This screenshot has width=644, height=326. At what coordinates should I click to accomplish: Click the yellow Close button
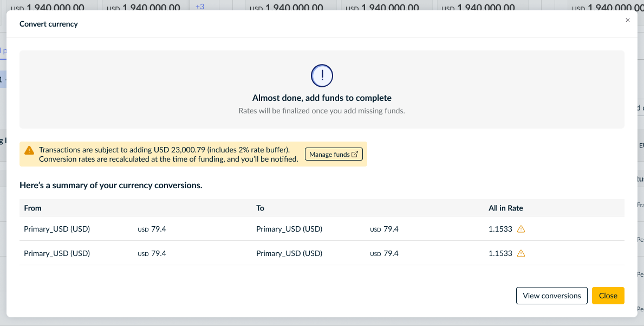pyautogui.click(x=608, y=296)
